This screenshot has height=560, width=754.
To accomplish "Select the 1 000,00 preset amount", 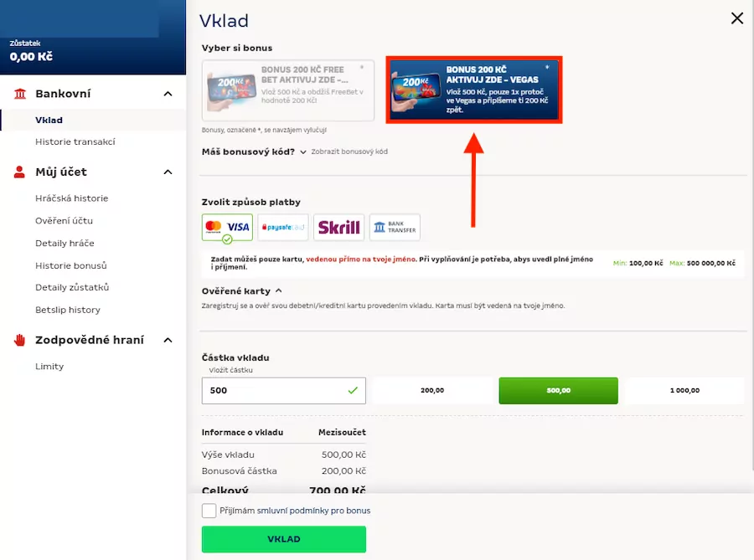I will [684, 390].
